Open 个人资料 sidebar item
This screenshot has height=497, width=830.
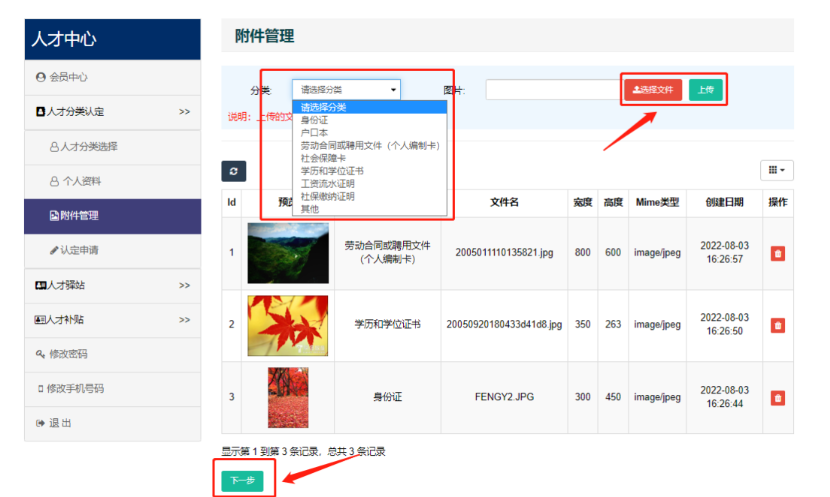112,181
